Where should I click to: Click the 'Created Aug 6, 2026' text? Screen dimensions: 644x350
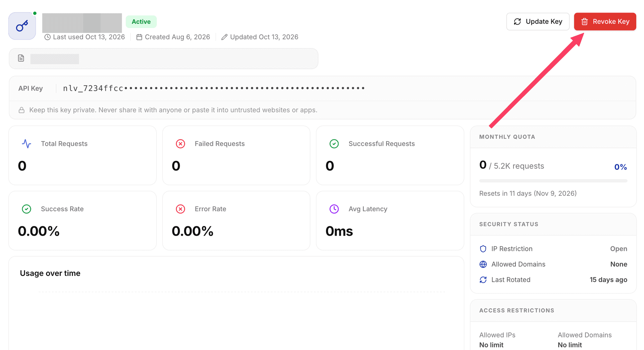[x=177, y=37]
